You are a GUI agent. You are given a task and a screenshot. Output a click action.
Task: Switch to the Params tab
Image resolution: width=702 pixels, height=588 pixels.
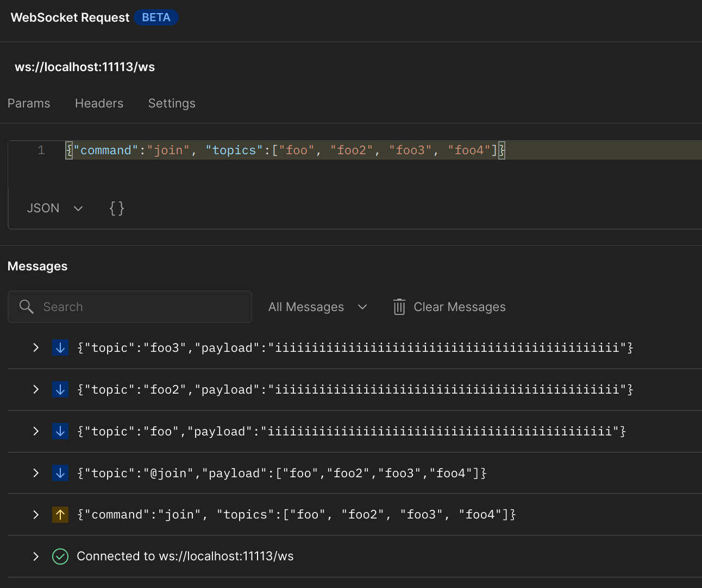(29, 103)
